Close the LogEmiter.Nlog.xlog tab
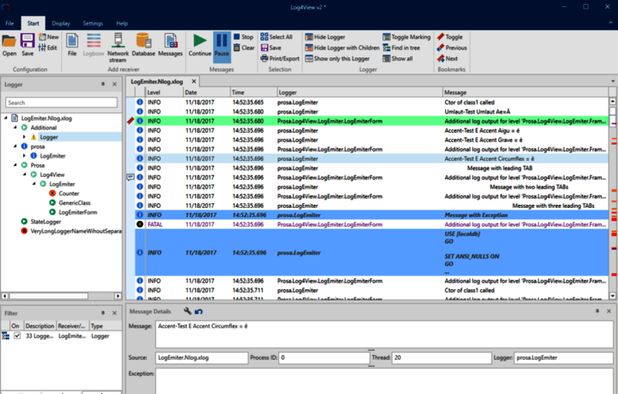Viewport: 618px width, 394px height. pyautogui.click(x=194, y=81)
